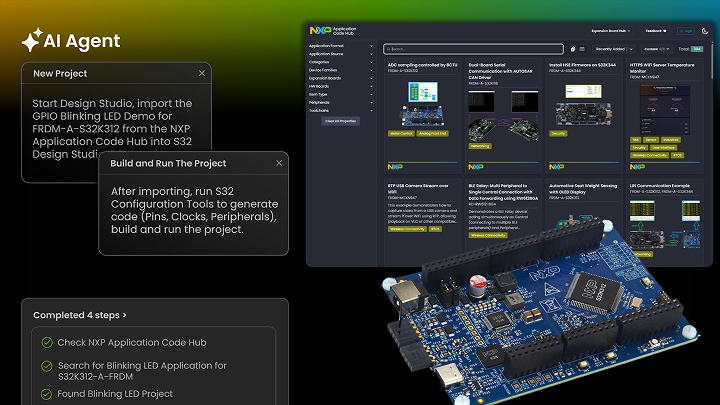Open LIN Communication Example card title
The width and height of the screenshot is (720, 405).
pyautogui.click(x=660, y=186)
